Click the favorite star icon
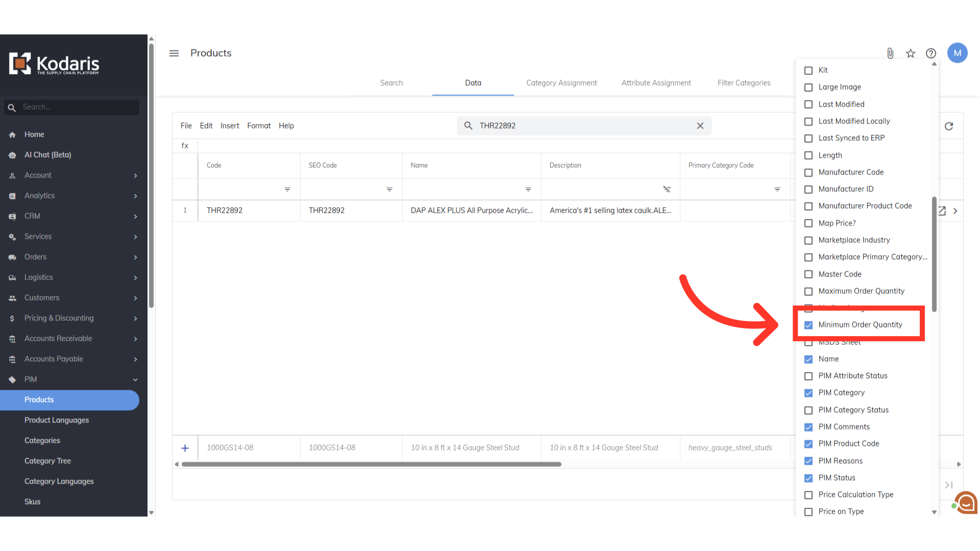Image resolution: width=980 pixels, height=551 pixels. (x=911, y=53)
